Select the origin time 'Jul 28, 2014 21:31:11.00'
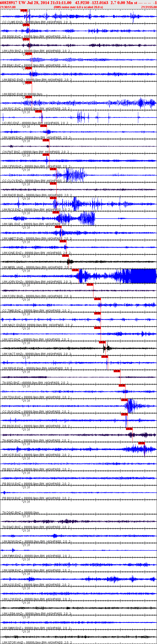 click(49, 2)
